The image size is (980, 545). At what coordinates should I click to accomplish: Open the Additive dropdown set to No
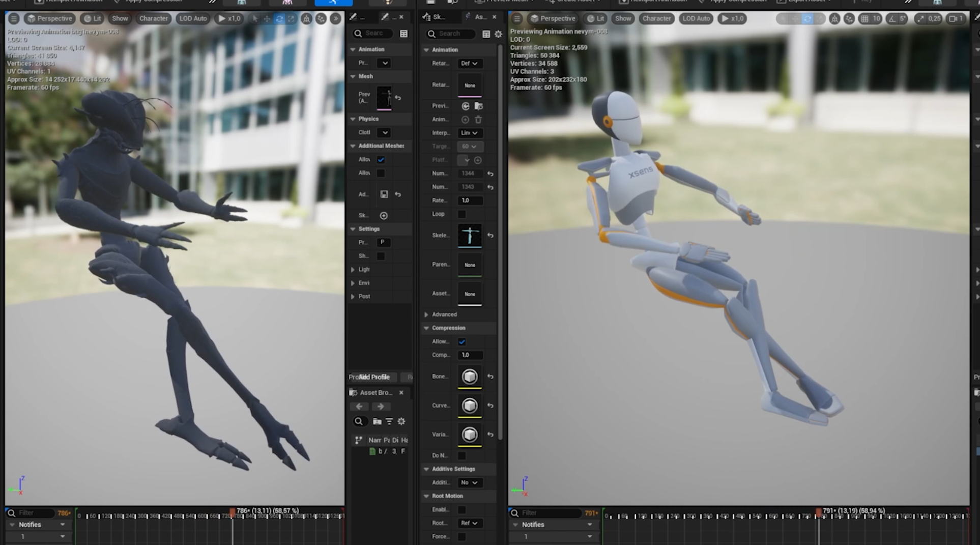[x=470, y=482]
